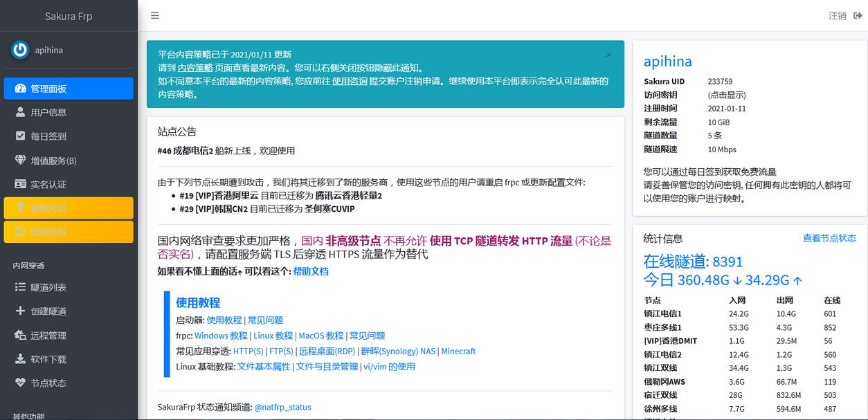Click the logout arrow icon beside 注销
This screenshot has height=420, width=868.
(858, 15)
